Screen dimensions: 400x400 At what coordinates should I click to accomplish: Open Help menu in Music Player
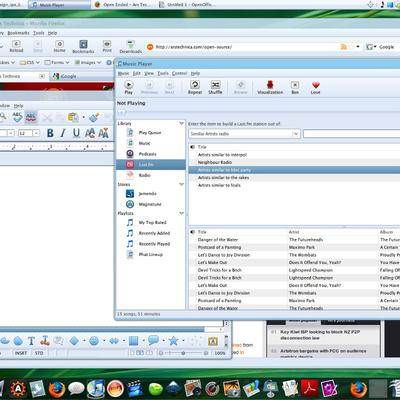[x=195, y=73]
